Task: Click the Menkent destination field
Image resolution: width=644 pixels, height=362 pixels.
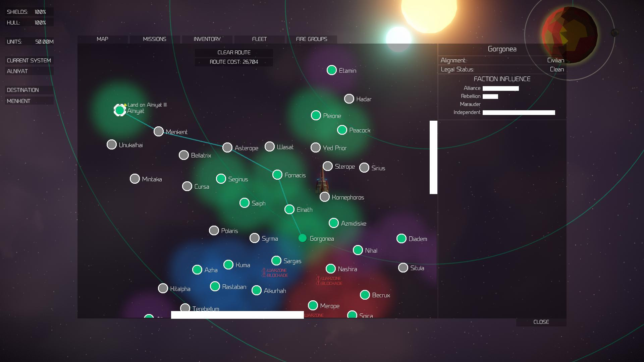Action: pos(29,101)
